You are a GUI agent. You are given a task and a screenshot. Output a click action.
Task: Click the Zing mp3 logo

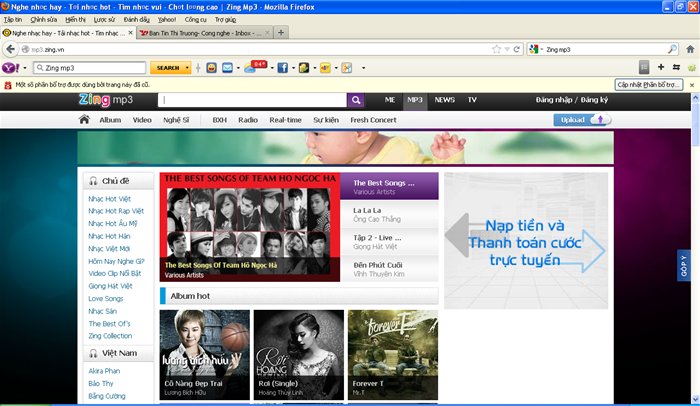tap(106, 100)
